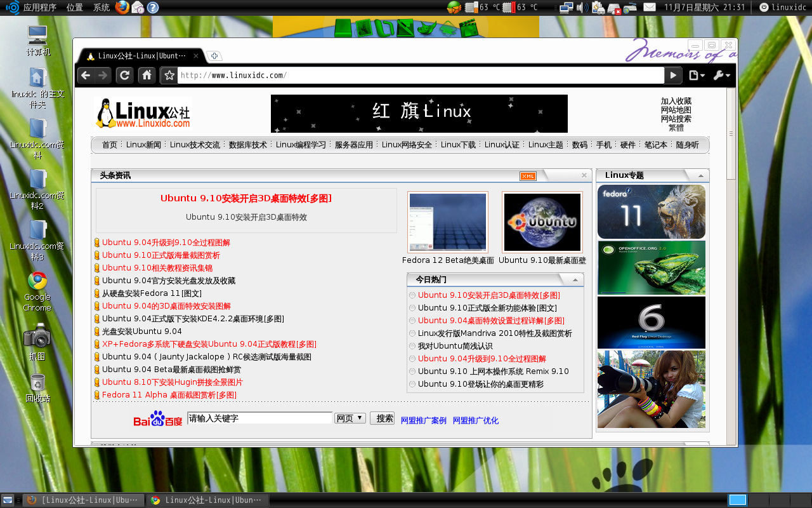Open the 系统 menu in the top panel
812x508 pixels.
click(x=101, y=8)
